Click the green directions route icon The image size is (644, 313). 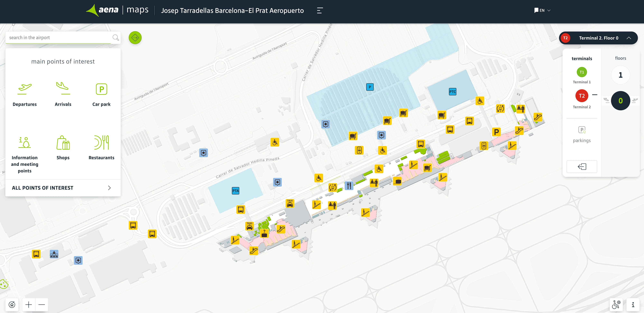[135, 38]
